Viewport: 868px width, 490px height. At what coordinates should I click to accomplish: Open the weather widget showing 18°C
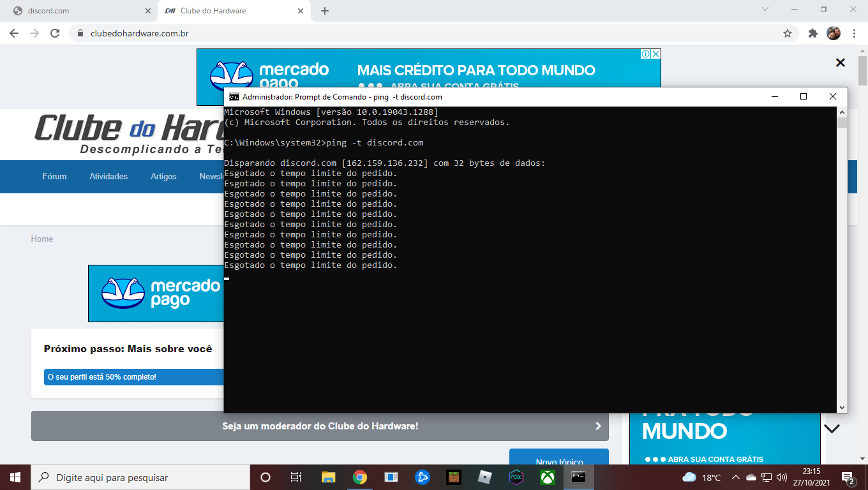[701, 477]
